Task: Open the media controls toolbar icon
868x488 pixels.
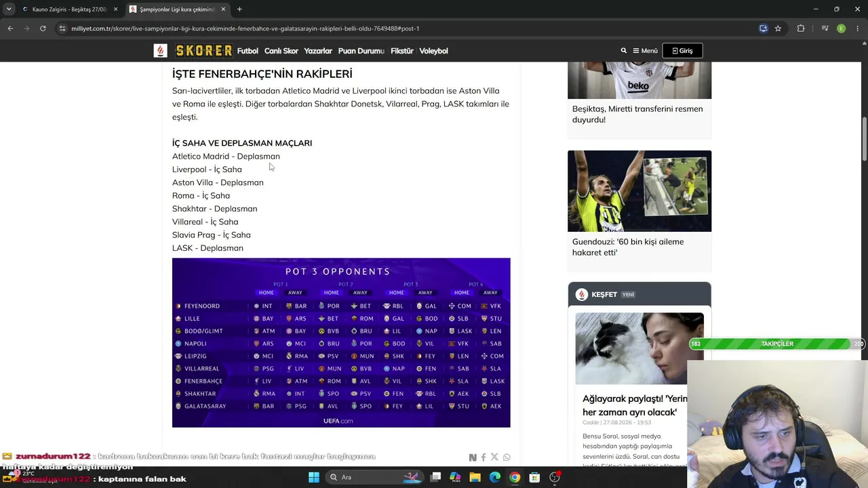Action: tap(825, 28)
